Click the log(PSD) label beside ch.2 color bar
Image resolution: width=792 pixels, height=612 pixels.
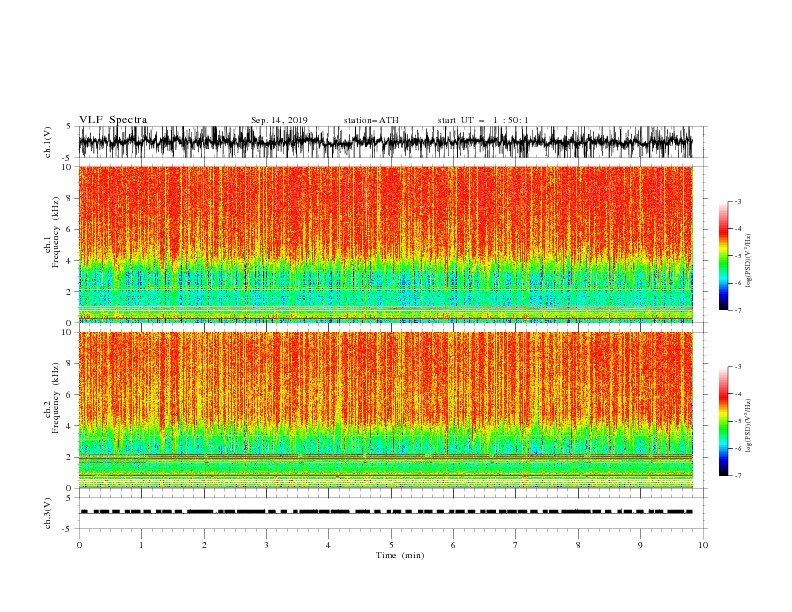[x=748, y=426]
